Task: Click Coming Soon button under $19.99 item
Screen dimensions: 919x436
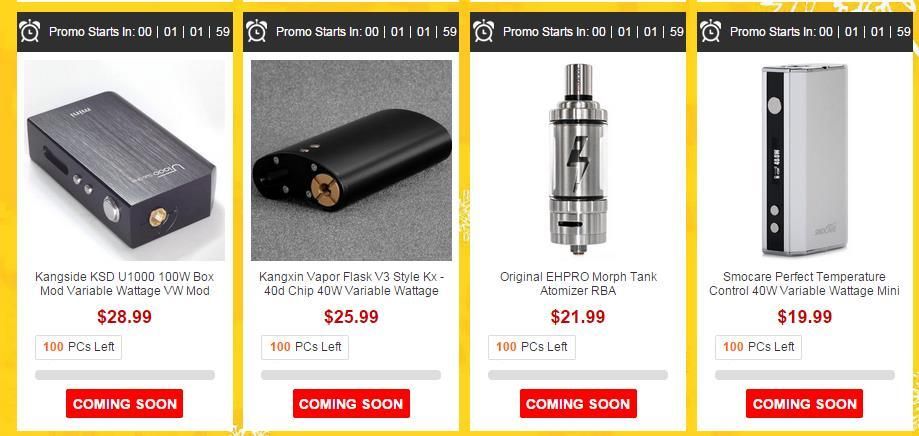Action: 805,404
